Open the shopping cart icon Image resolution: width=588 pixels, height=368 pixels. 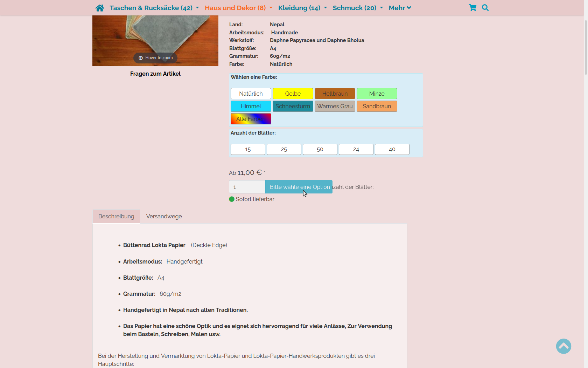point(472,8)
